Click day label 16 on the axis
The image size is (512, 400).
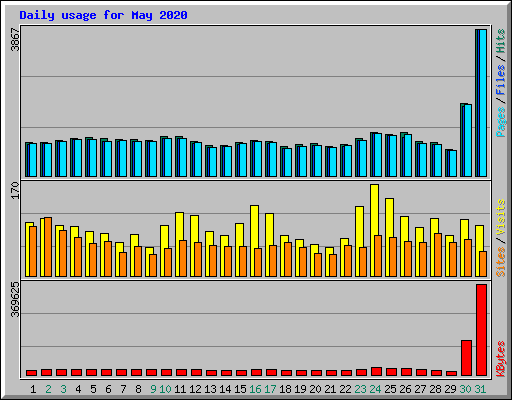tap(255, 389)
